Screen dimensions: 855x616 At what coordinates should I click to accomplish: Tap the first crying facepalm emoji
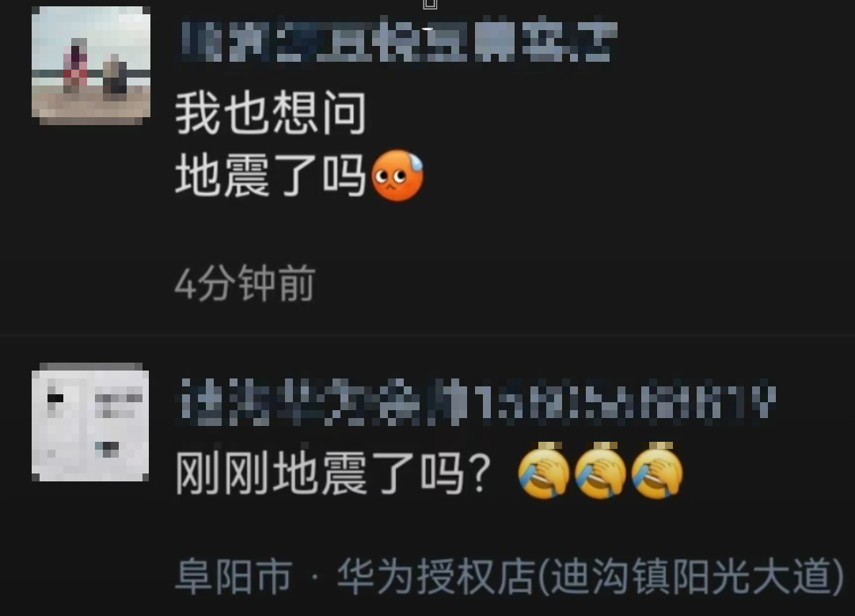(544, 472)
